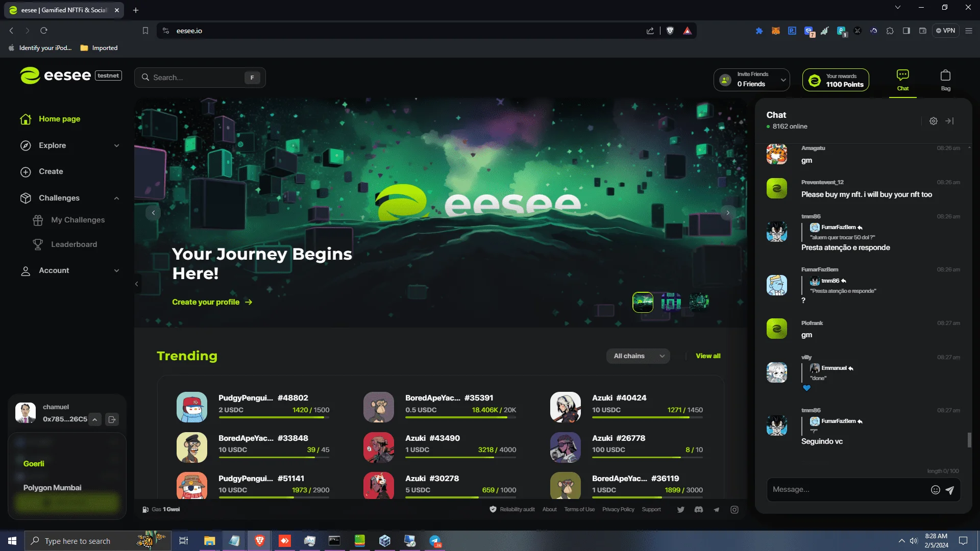
Task: Open Telegram from the taskbar
Action: click(435, 541)
